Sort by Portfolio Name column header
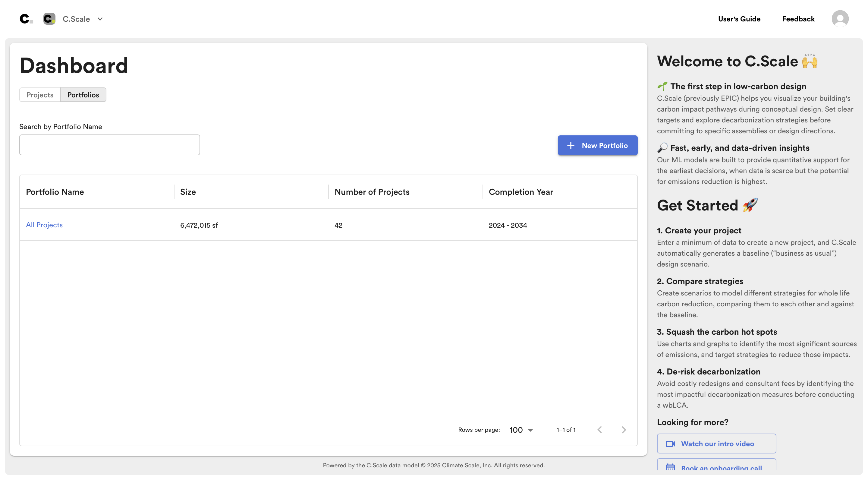The image size is (868, 480). coord(55,192)
